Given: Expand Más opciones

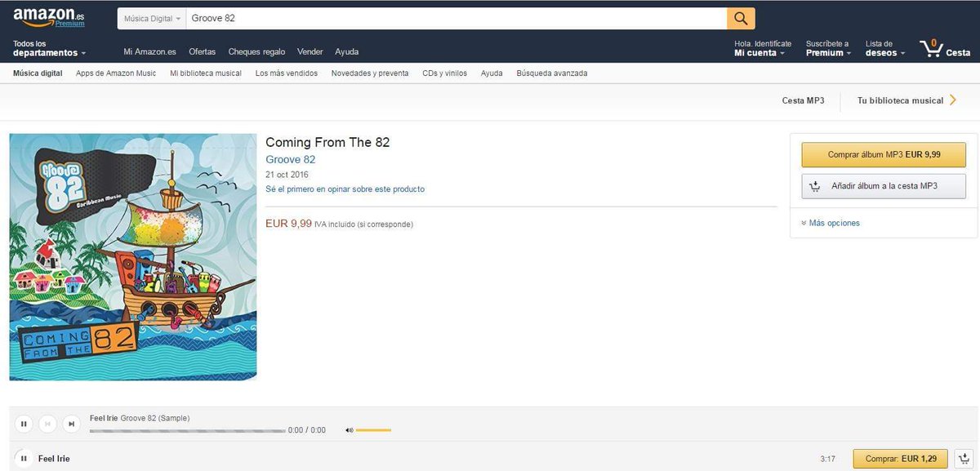Looking at the screenshot, I should 831,223.
